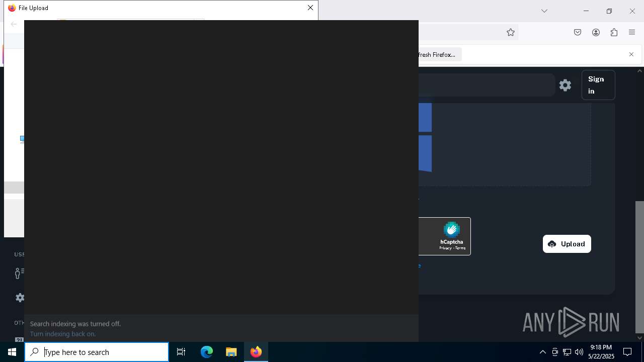Click the Type here to search box
The width and height of the screenshot is (644, 362).
(x=97, y=352)
